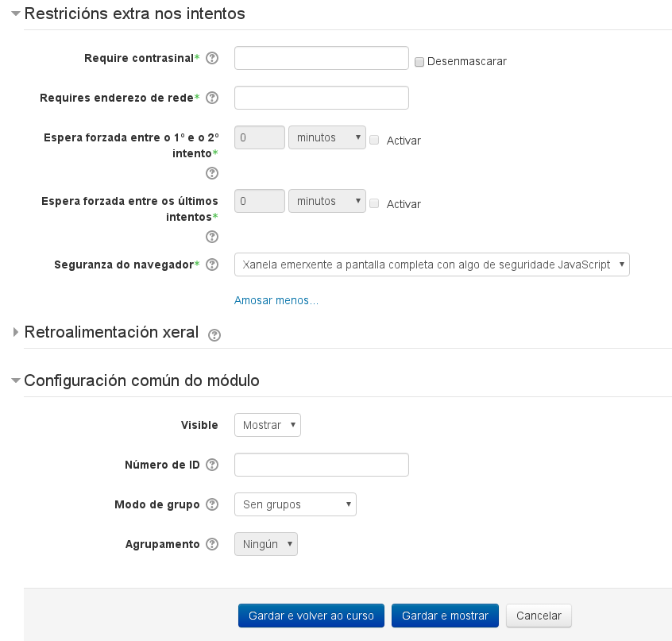The width and height of the screenshot is (672, 641).
Task: Click the Amosar menos link
Action: [276, 300]
